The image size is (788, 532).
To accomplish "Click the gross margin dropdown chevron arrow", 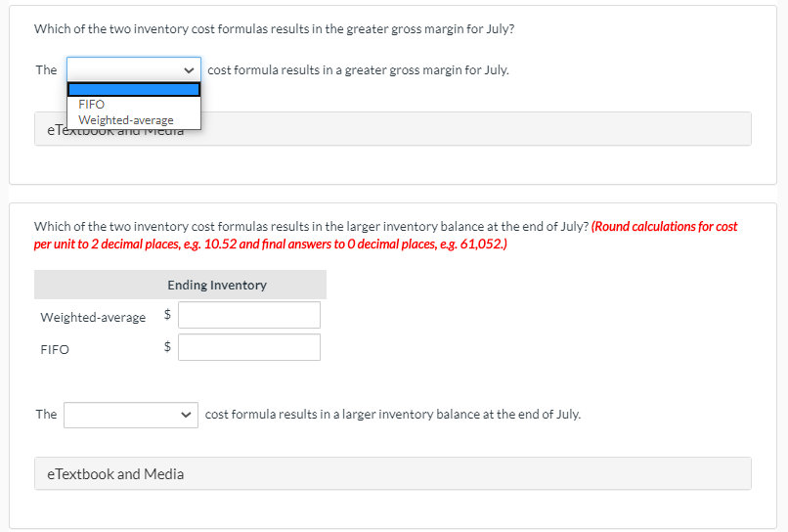I will click(x=189, y=70).
